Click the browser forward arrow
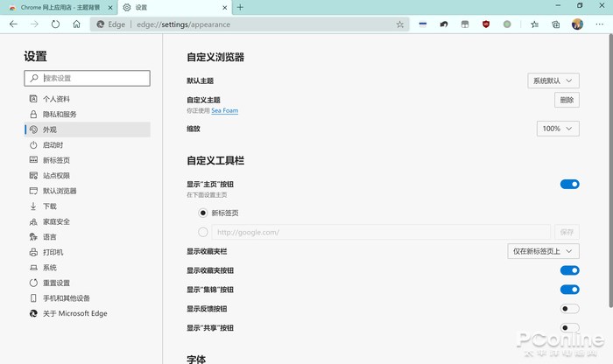 pos(34,24)
